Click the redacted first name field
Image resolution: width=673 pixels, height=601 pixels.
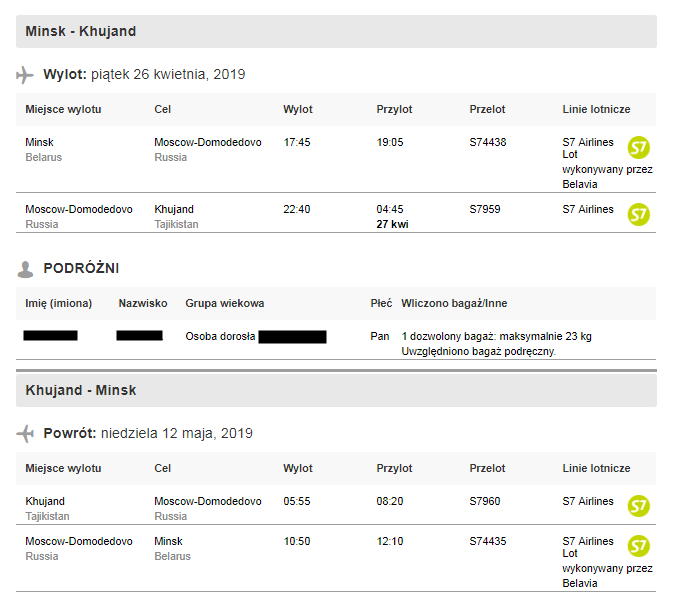(x=50, y=335)
